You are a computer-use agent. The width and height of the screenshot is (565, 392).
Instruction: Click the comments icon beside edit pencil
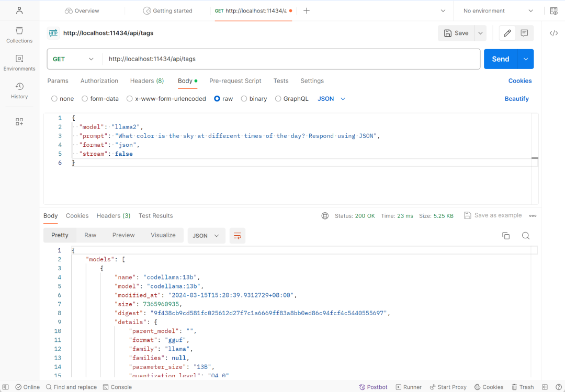[x=524, y=33]
